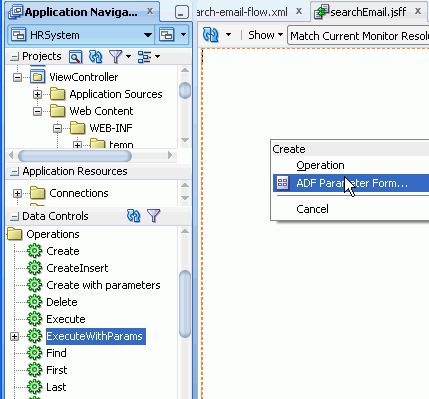The height and width of the screenshot is (399, 429).
Task: Select the ExecuteWithParams label
Action: 96,336
